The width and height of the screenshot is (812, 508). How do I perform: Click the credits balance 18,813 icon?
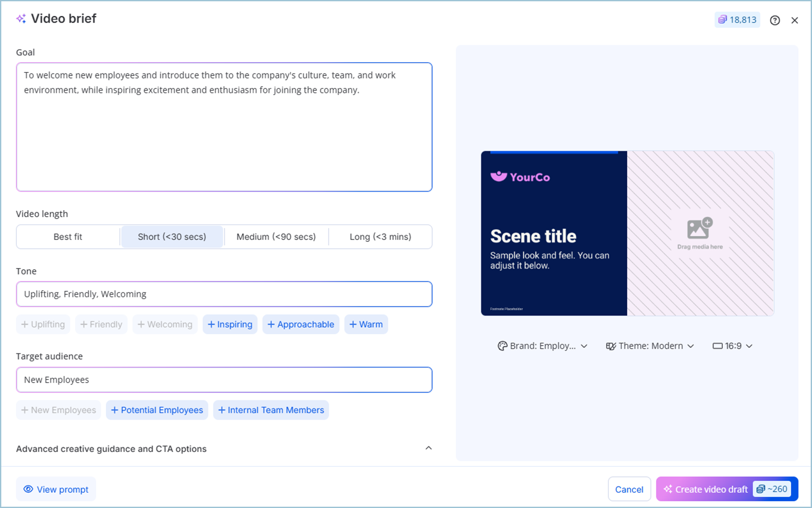723,20
